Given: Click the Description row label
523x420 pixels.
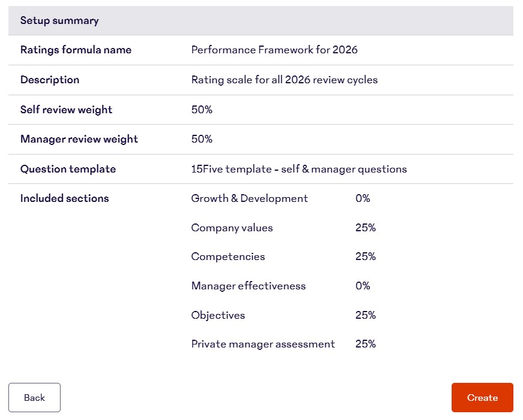Looking at the screenshot, I should (50, 80).
